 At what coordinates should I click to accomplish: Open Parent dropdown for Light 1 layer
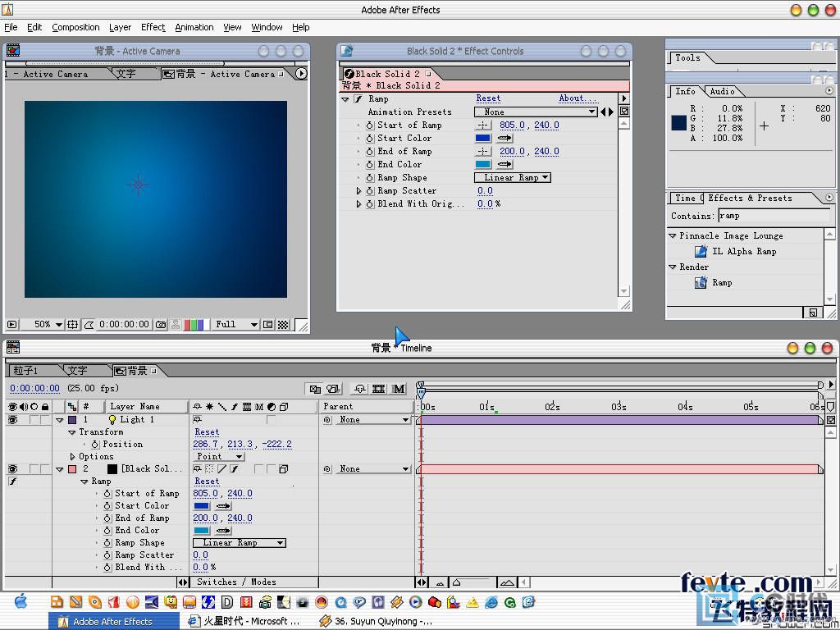373,420
